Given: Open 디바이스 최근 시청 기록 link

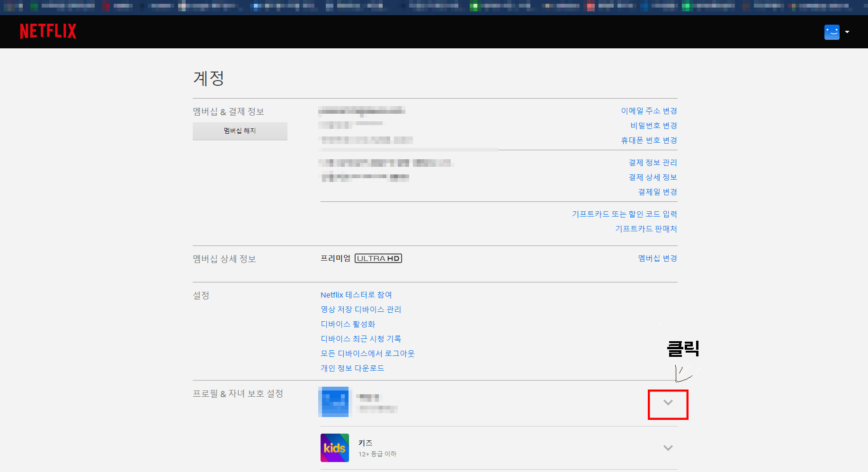Looking at the screenshot, I should pos(361,339).
